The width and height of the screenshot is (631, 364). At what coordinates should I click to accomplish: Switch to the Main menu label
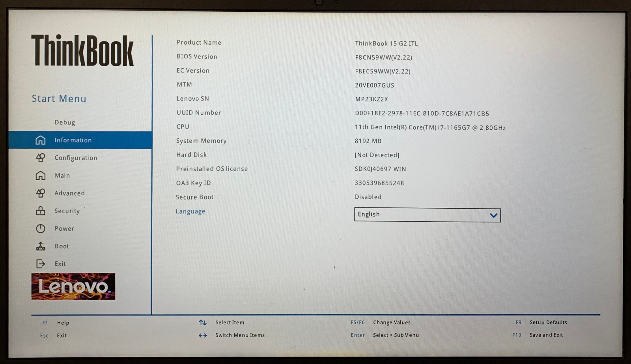point(62,175)
